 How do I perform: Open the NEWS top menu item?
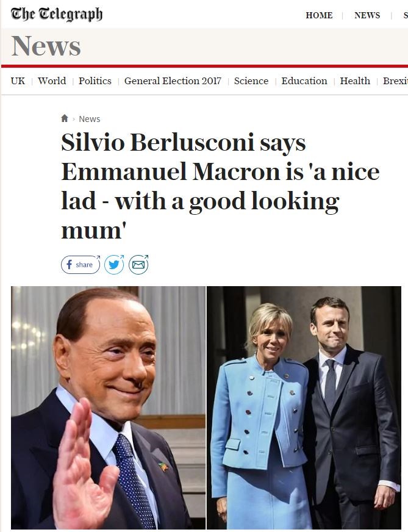point(367,15)
